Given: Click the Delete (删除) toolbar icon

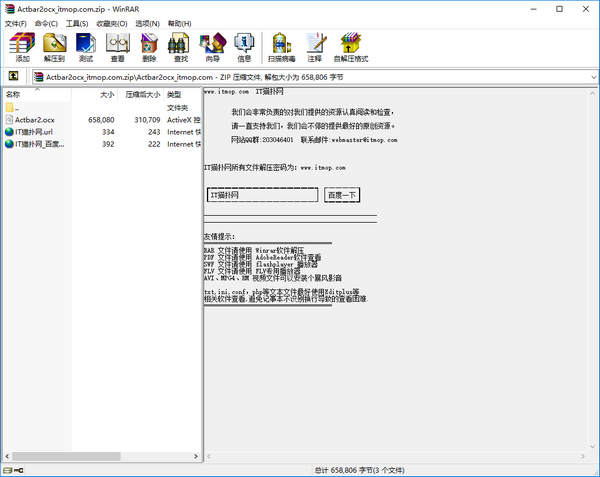Looking at the screenshot, I should (149, 47).
